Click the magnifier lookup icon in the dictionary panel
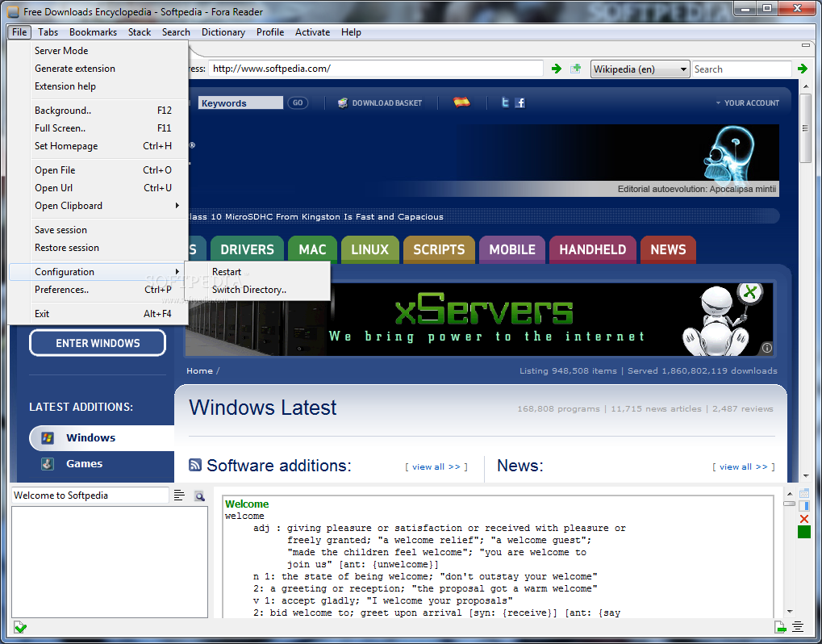This screenshot has width=822, height=644. point(199,496)
